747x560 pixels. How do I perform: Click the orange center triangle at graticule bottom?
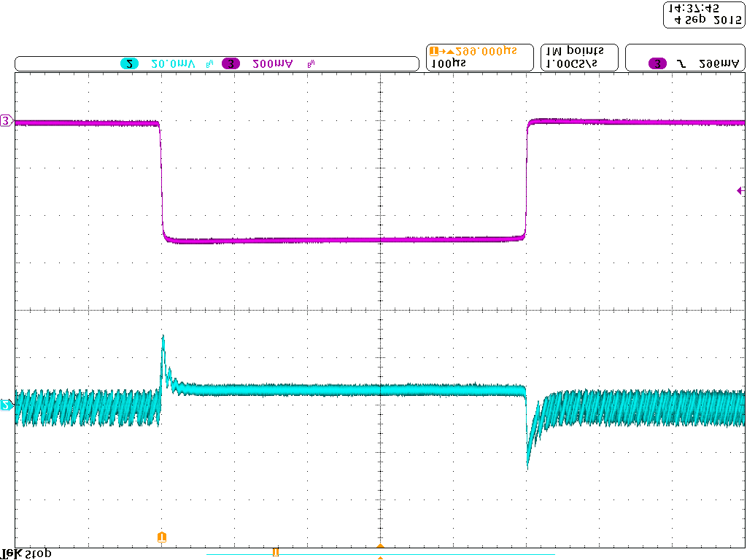[380, 545]
